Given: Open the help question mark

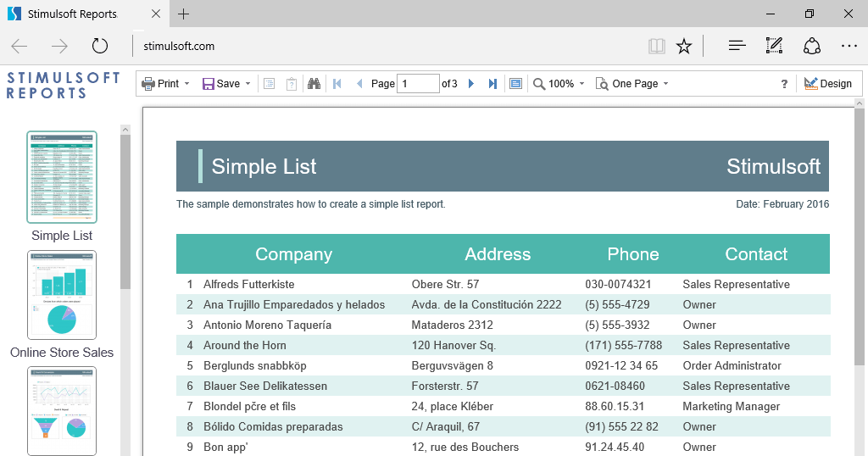Looking at the screenshot, I should (784, 84).
